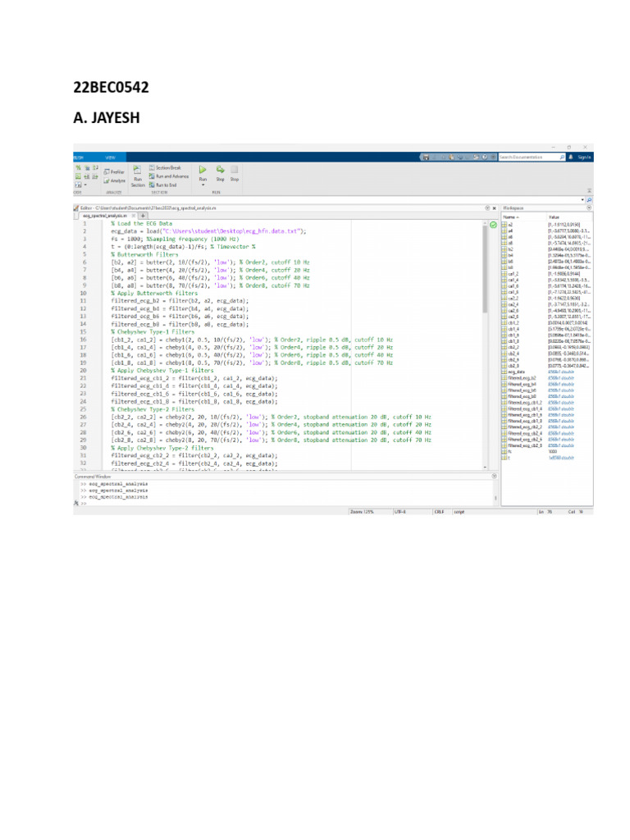Switch to the VIEW ribbon tab
The height and width of the screenshot is (840, 630).
click(111, 157)
